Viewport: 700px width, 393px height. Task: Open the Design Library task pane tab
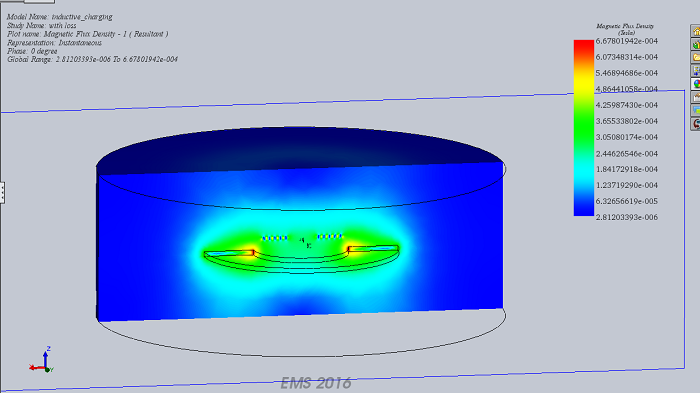[696, 44]
